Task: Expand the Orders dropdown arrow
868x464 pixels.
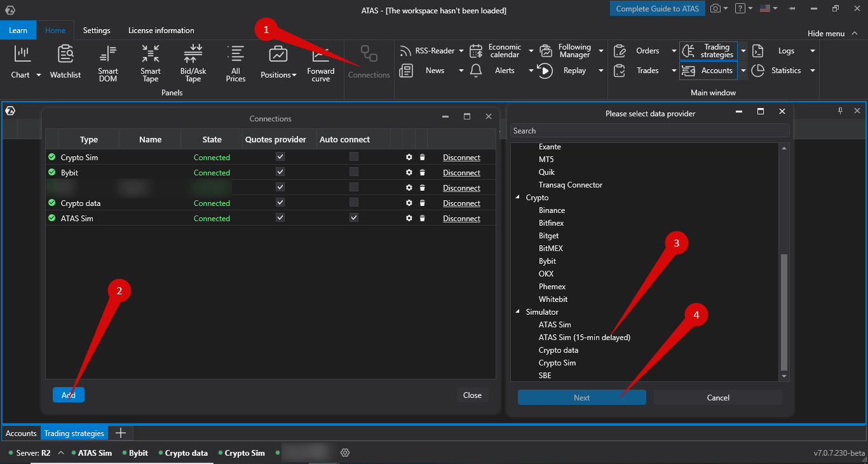Action: pos(674,51)
